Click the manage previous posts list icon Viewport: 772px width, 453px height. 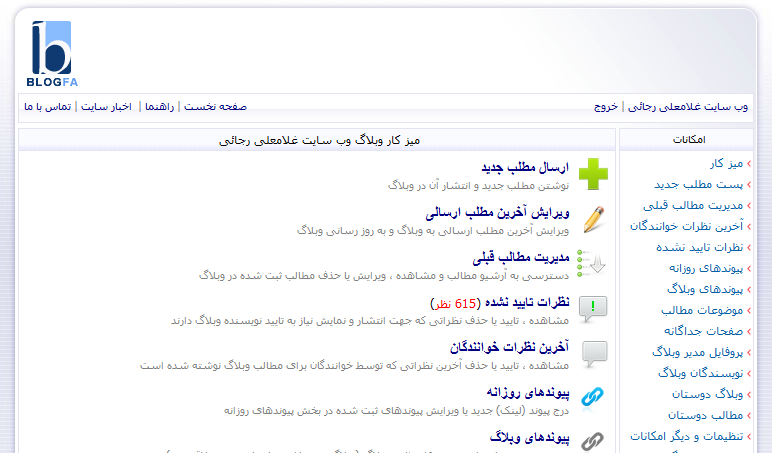point(592,263)
